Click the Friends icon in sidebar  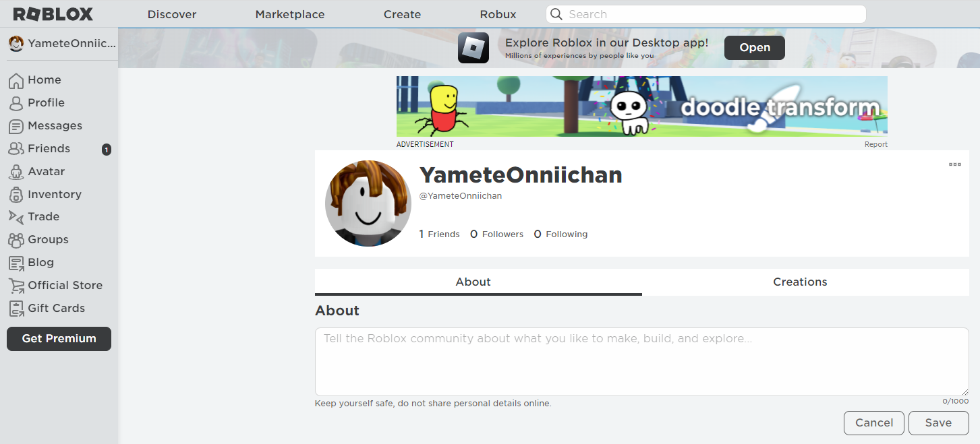click(16, 149)
